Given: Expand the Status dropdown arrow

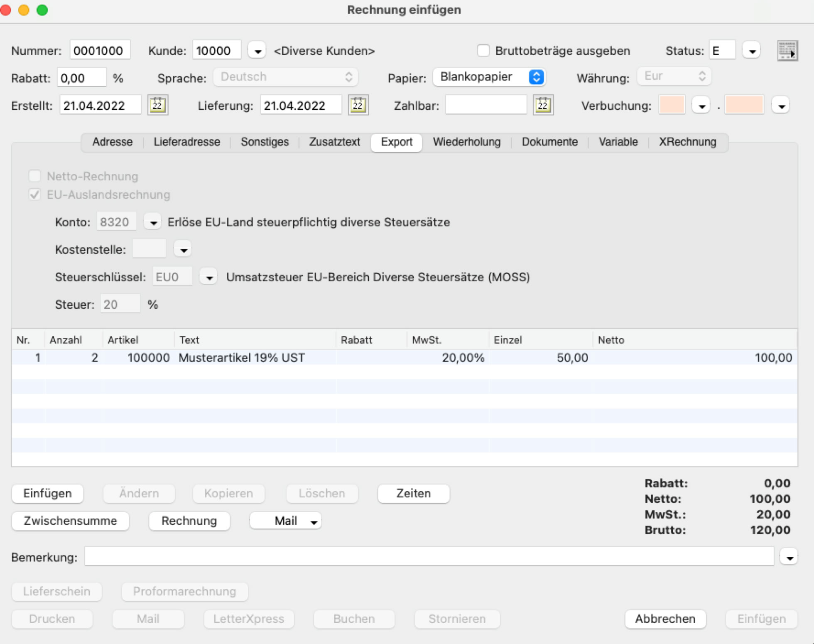Looking at the screenshot, I should pyautogui.click(x=752, y=51).
